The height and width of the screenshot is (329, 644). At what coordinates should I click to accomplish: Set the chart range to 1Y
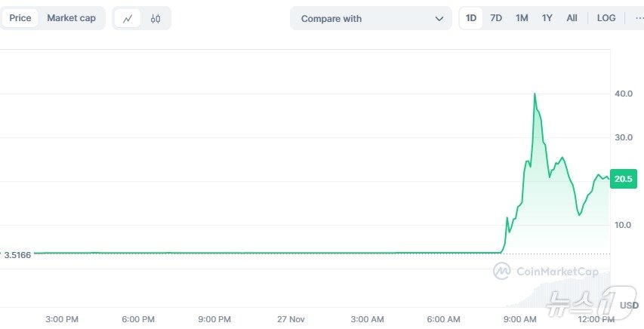[x=547, y=18]
